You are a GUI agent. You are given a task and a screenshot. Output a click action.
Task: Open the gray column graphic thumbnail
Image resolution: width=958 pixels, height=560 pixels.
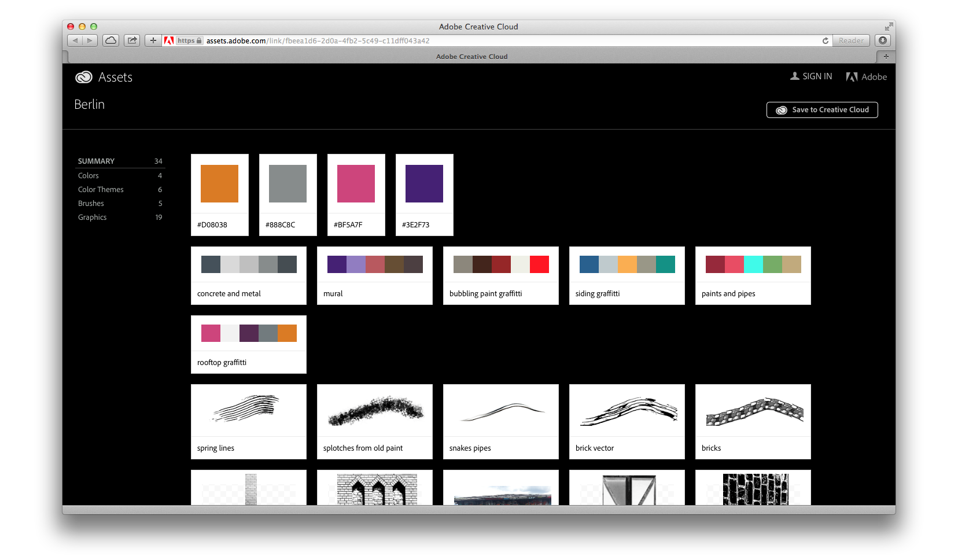pos(249,488)
